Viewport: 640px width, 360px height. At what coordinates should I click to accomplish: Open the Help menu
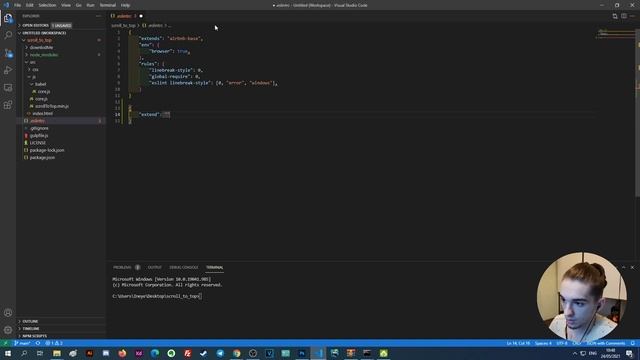click(125, 5)
